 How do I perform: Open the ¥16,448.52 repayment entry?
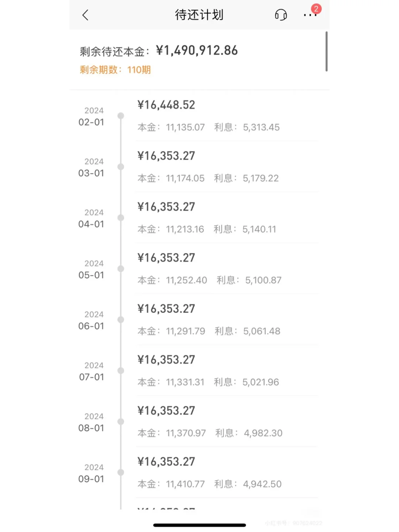166,105
